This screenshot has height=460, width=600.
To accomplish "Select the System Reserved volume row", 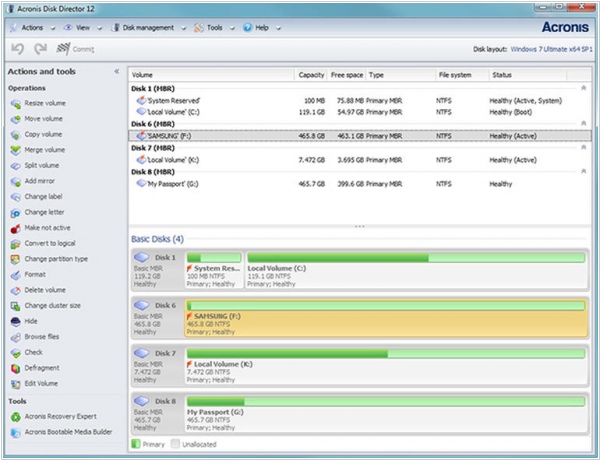I will (x=360, y=101).
